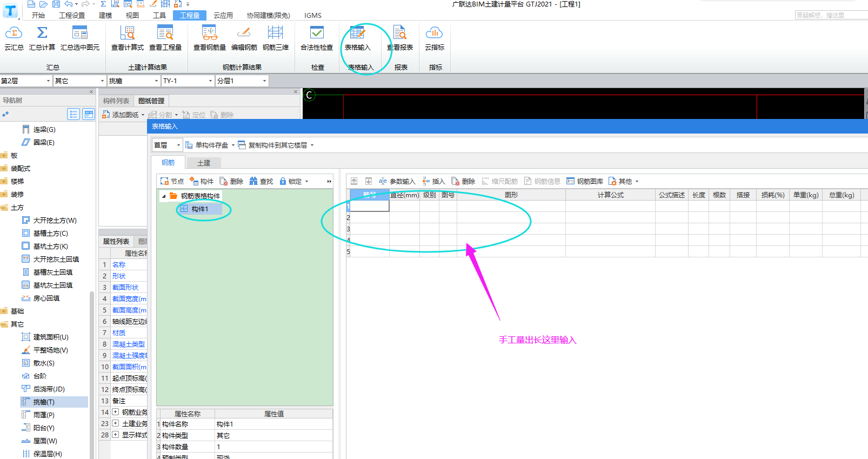Move row down with arrow icon
The image size is (868, 459).
[x=369, y=181]
